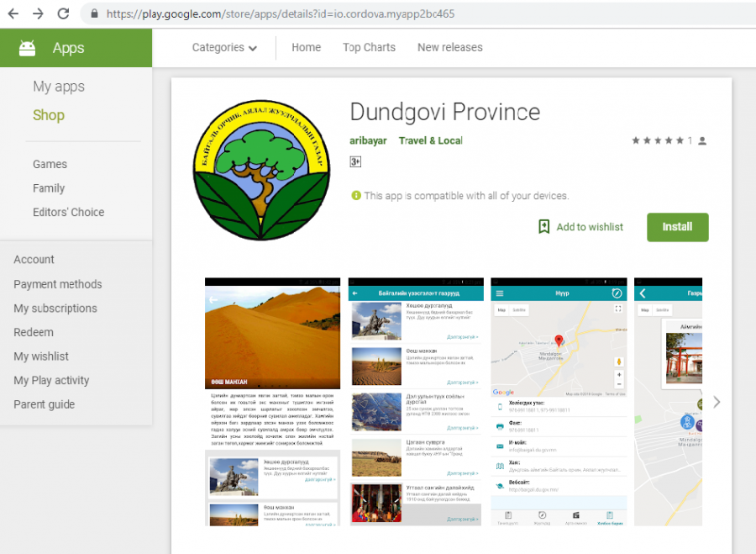Viewport: 756px width, 554px height.
Task: Click the browser forward arrow
Action: coord(38,13)
